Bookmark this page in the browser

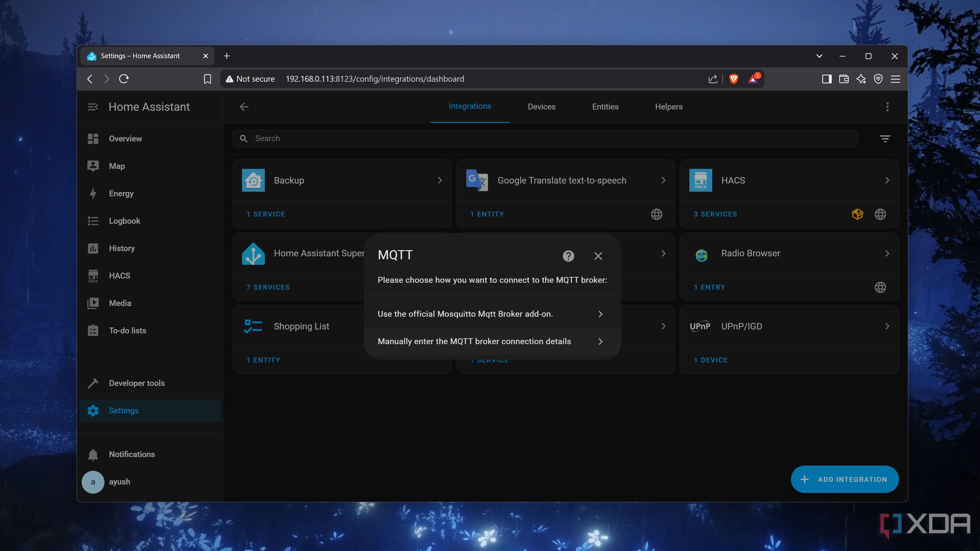coord(207,79)
